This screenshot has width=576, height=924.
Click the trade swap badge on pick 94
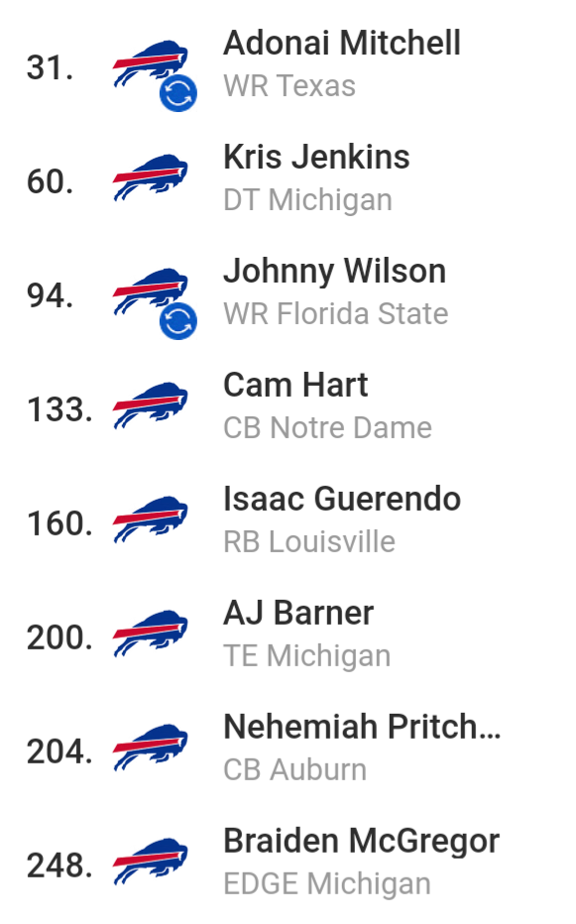tap(178, 321)
